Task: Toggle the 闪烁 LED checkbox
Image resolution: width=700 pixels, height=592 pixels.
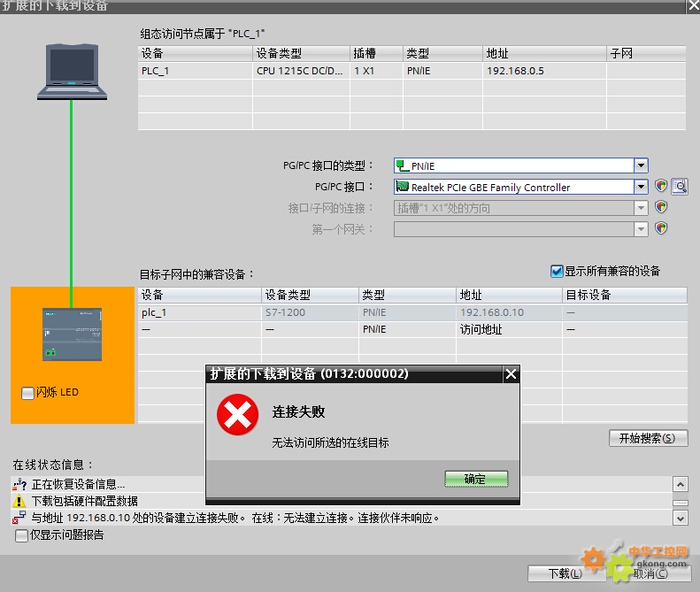Action: (x=27, y=393)
